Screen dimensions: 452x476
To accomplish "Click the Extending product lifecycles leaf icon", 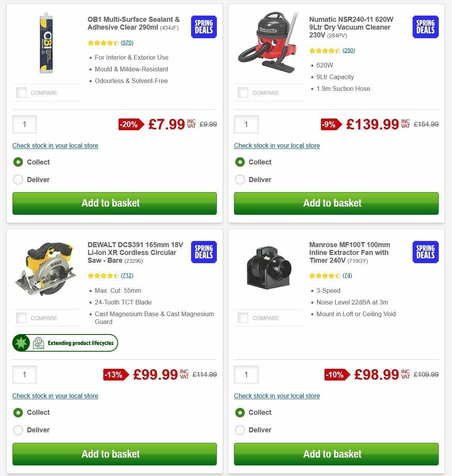I will (x=38, y=343).
